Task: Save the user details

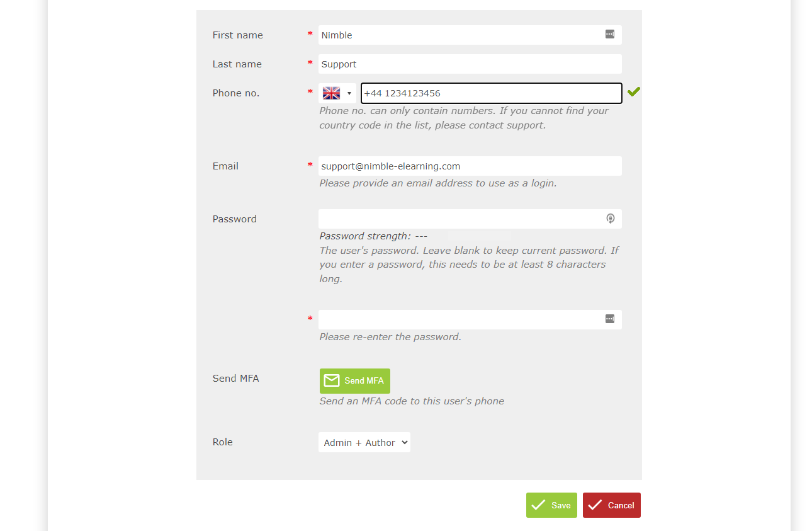Action: 551,505
